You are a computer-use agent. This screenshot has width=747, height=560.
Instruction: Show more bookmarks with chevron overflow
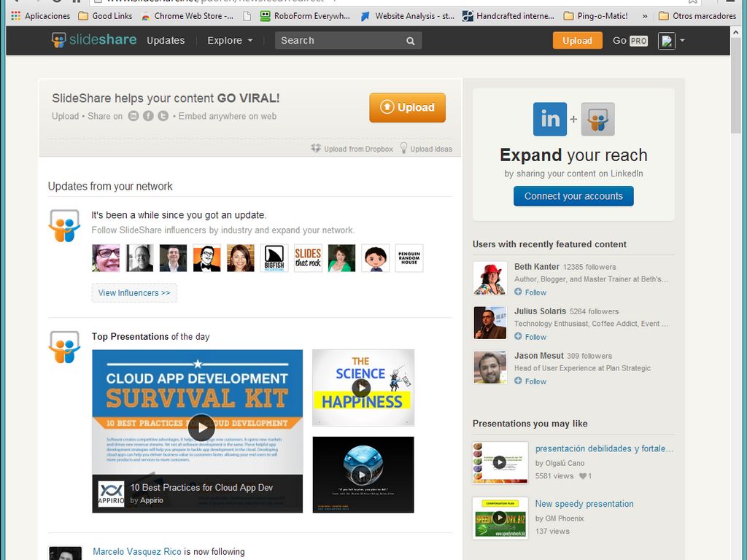[645, 15]
